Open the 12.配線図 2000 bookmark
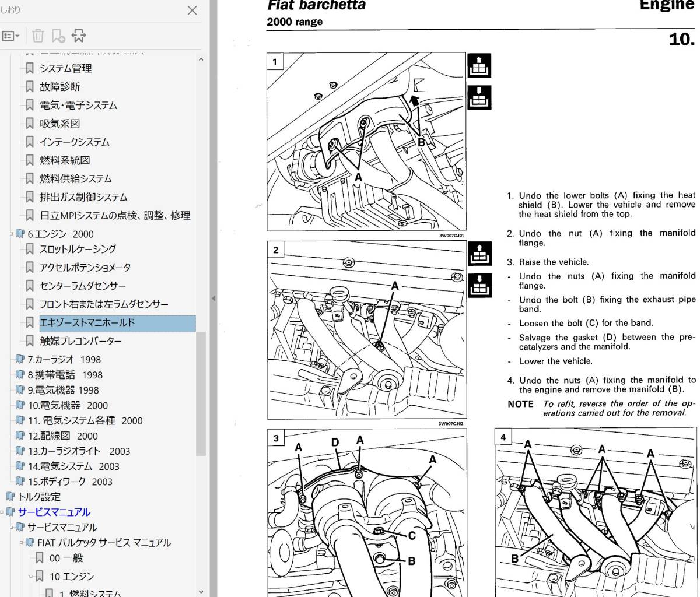The image size is (700, 597). 63,436
